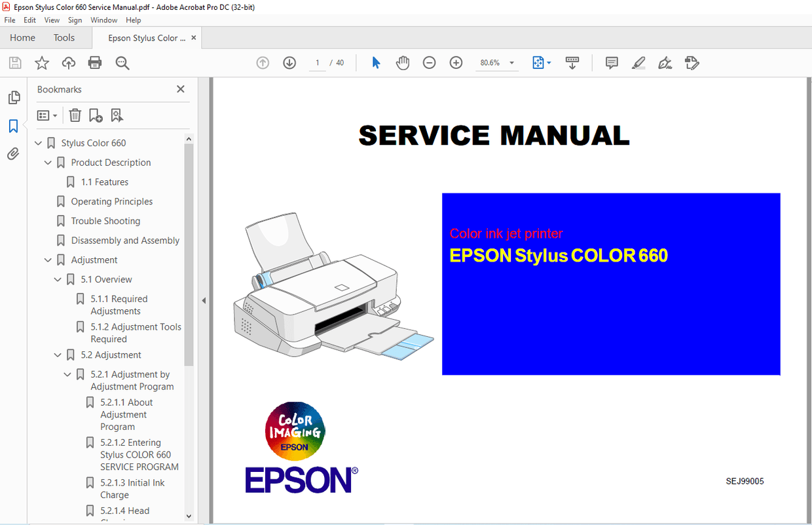Open the Sign menu

coord(75,20)
